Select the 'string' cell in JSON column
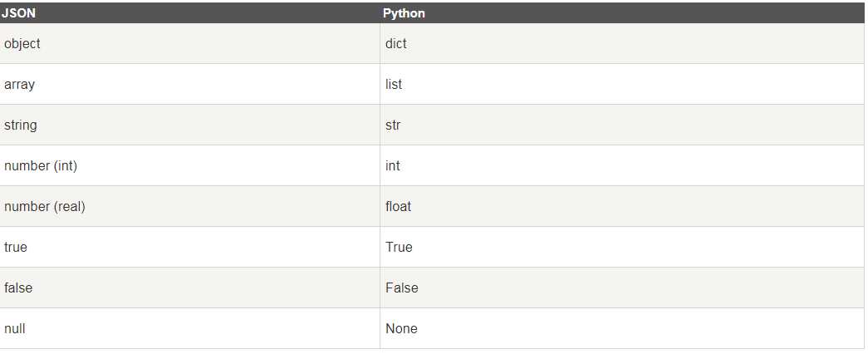868x354 pixels. tap(21, 125)
